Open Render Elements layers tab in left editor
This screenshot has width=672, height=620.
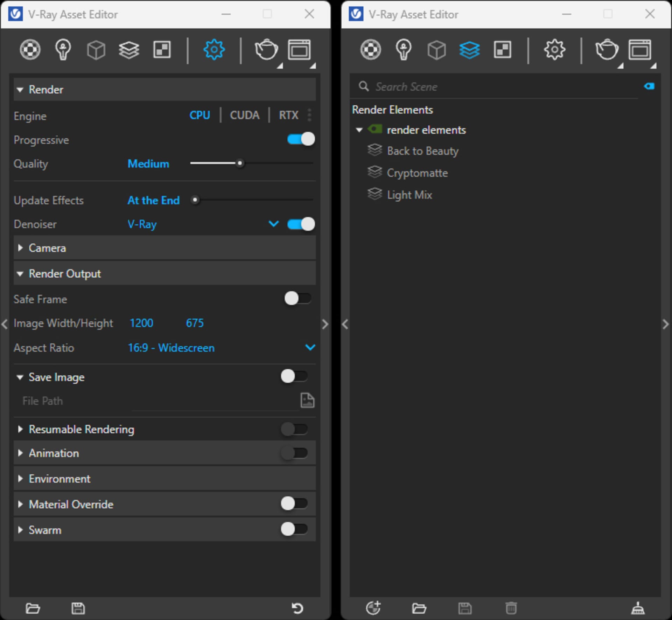tap(129, 50)
